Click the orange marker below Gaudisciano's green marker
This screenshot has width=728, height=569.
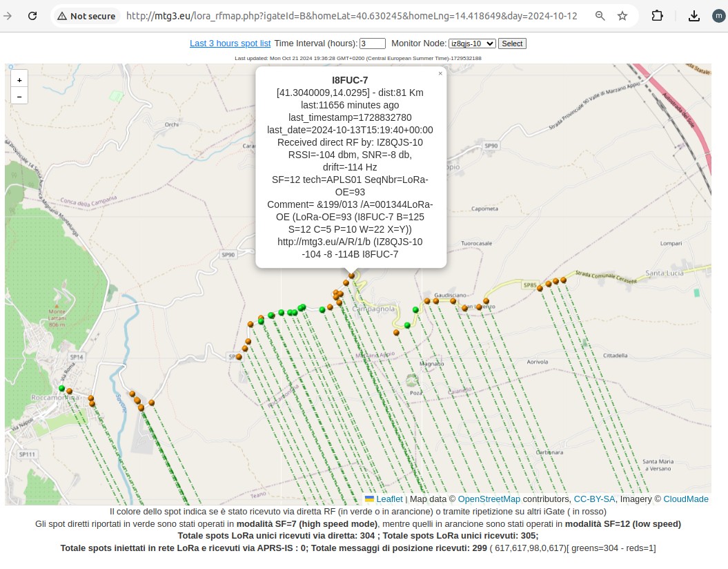(396, 333)
